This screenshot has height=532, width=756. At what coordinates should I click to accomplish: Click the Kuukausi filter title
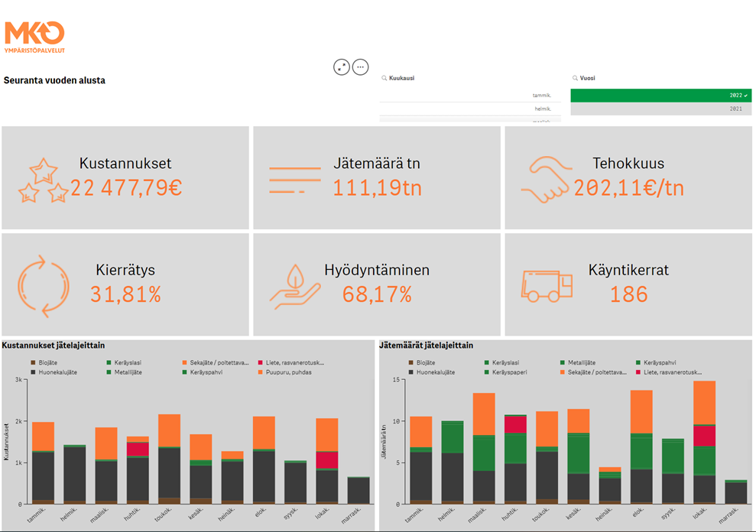click(402, 79)
